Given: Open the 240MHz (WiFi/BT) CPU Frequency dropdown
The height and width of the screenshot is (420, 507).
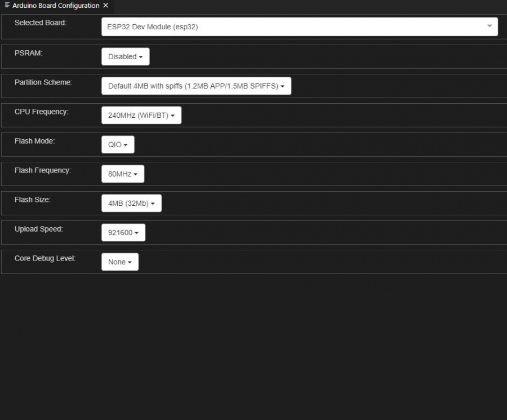Looking at the screenshot, I should click(x=141, y=115).
